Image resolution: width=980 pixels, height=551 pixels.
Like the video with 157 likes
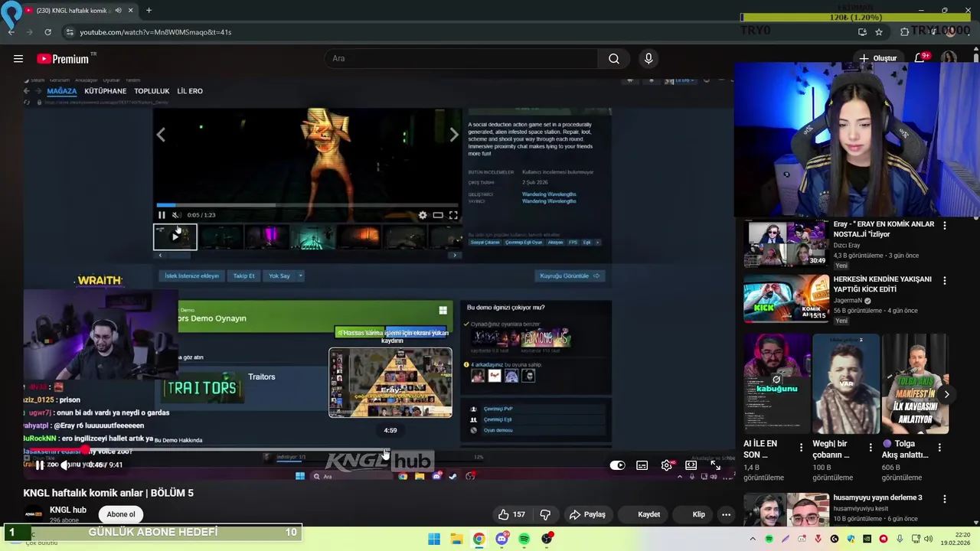click(511, 514)
